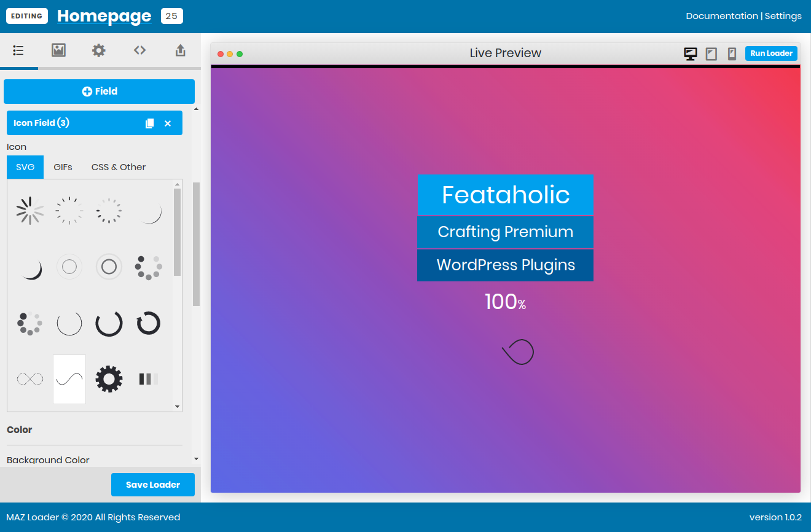Select the Crafting Premium text in preview
Viewport: 811px width, 532px height.
point(506,232)
